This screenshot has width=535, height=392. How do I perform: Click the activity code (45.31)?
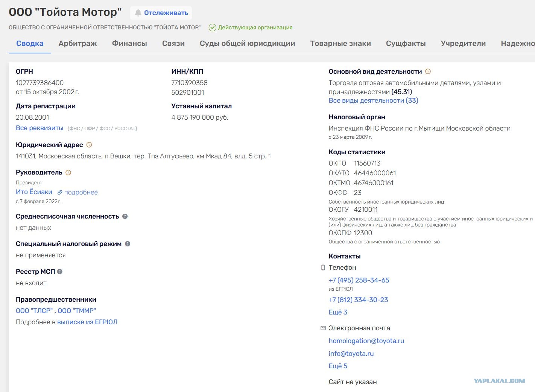pos(401,92)
